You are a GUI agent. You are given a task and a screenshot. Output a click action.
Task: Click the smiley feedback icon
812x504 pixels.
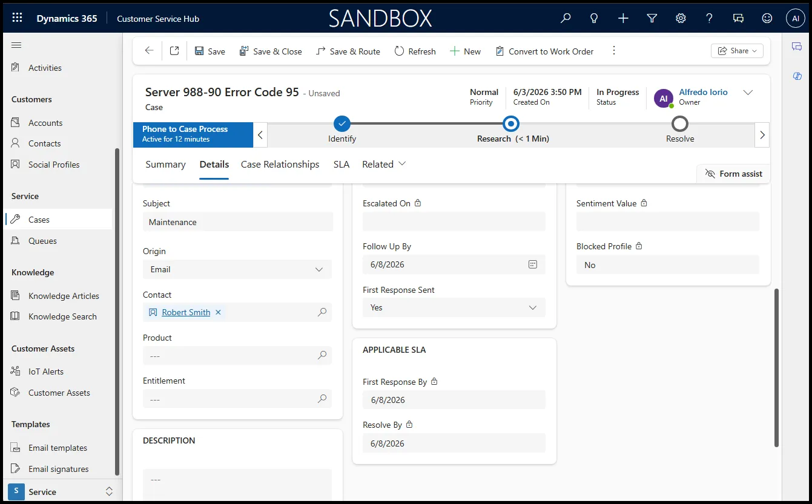tap(767, 18)
